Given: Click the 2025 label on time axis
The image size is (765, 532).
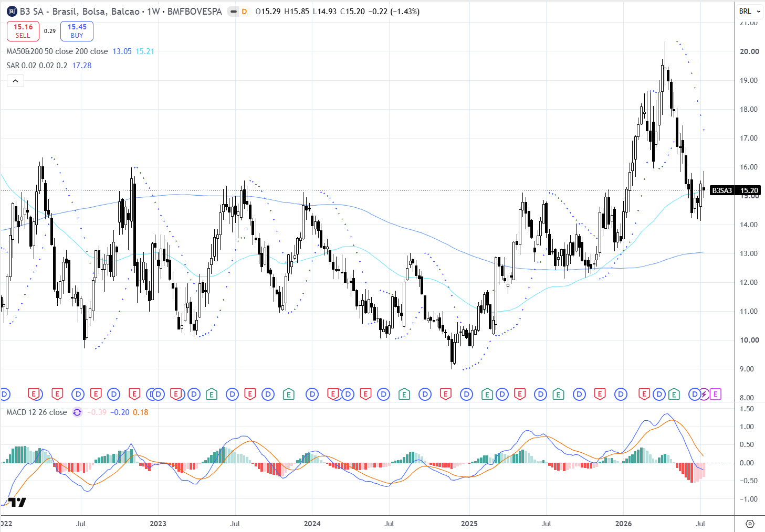Looking at the screenshot, I should [469, 524].
